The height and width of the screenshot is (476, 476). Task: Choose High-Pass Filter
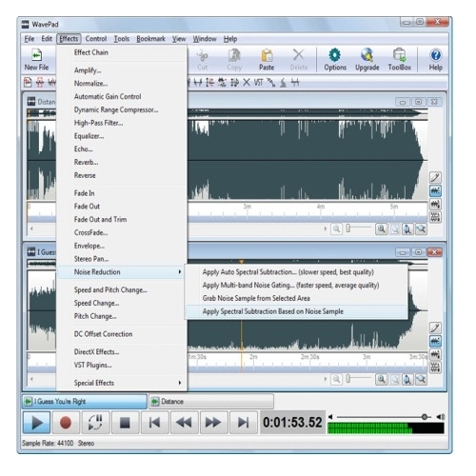click(x=122, y=123)
